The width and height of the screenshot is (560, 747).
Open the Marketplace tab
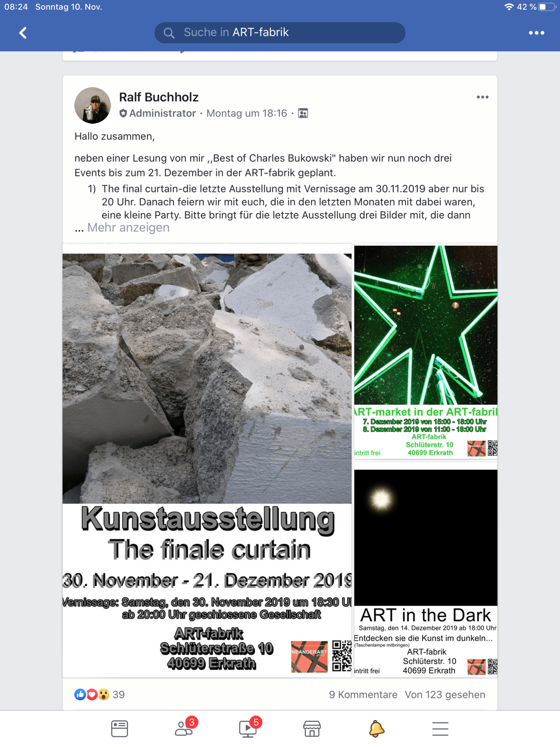click(312, 729)
